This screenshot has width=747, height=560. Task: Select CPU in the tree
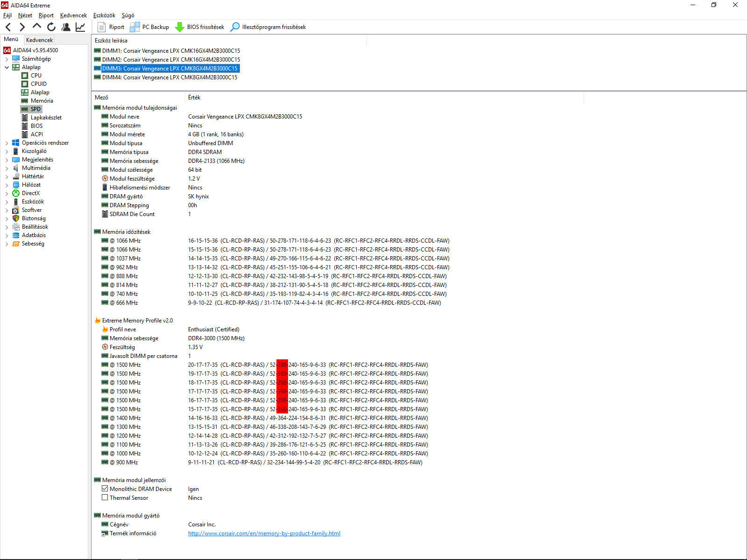[x=36, y=76]
